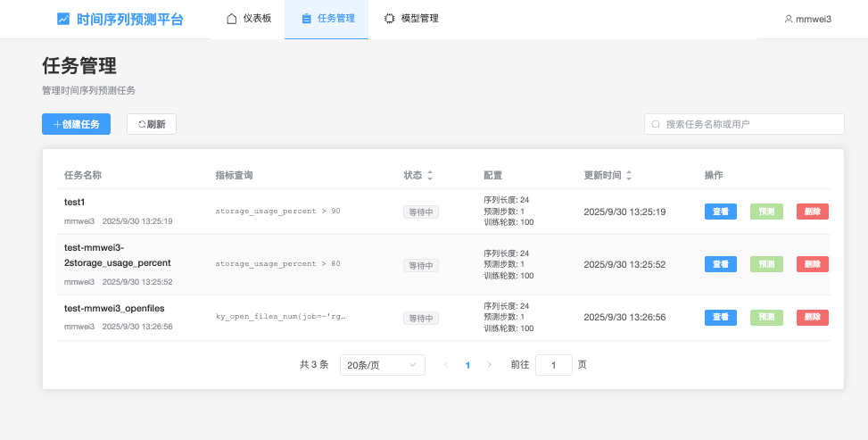
Task: Click 预测 for test-mmwei3-2storage_usage_percent task
Action: [x=766, y=264]
